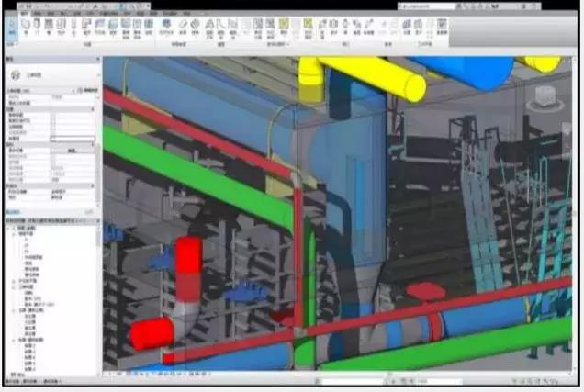The height and width of the screenshot is (392, 584).
Task: Collapse the 3D views node in Project Browser
Action: pyautogui.click(x=14, y=287)
